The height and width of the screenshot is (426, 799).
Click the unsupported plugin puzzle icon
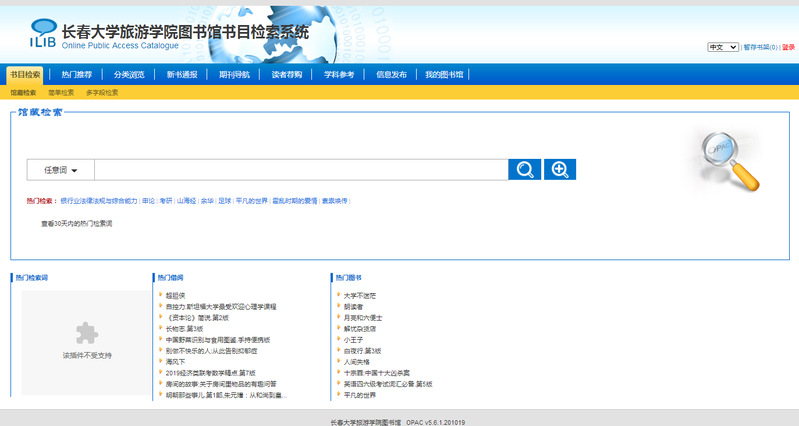click(x=87, y=332)
